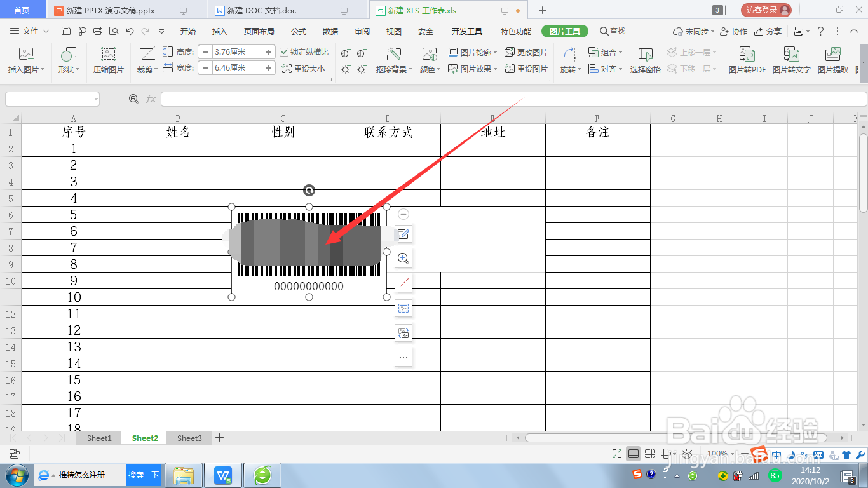The height and width of the screenshot is (488, 868).
Task: Increase picture contrast icon
Action: [346, 53]
